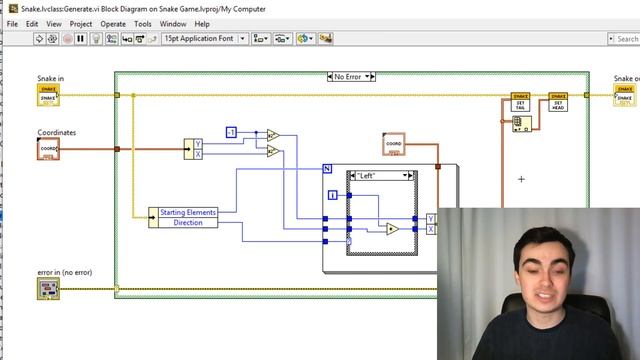Open the Operate menu

click(113, 24)
